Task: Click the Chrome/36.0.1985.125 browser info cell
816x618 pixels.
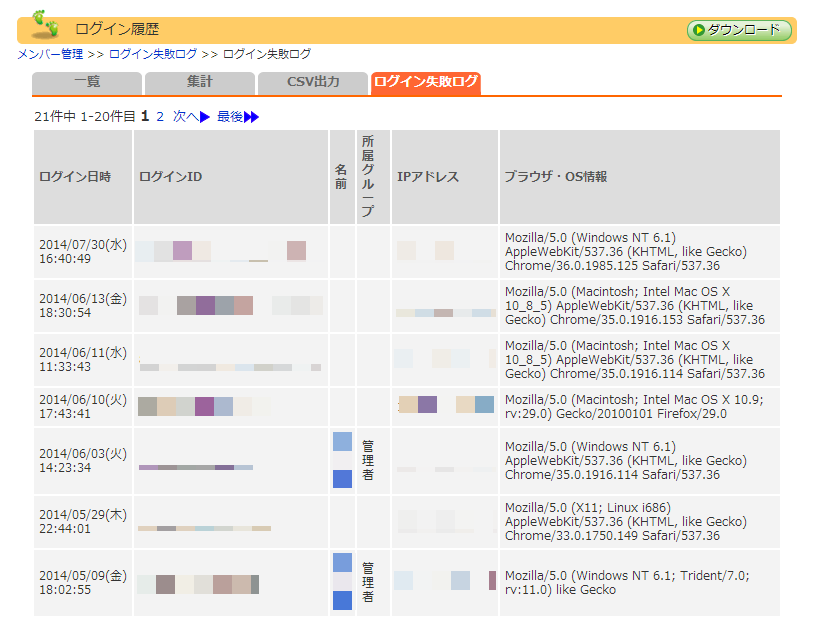Action: tap(640, 252)
